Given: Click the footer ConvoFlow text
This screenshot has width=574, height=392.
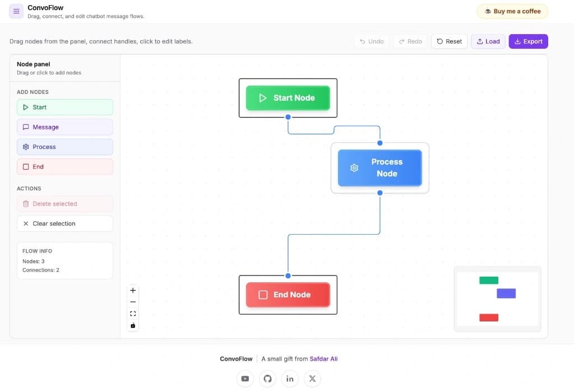Looking at the screenshot, I should pyautogui.click(x=236, y=359).
